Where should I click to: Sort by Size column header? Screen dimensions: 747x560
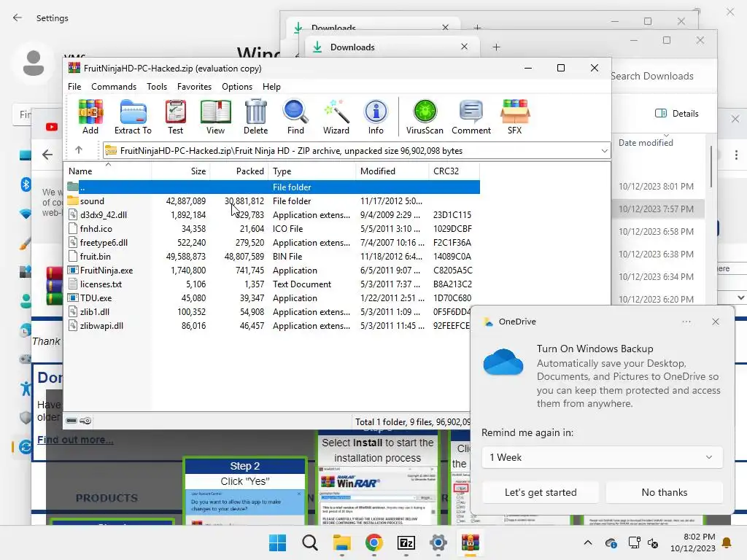181,171
